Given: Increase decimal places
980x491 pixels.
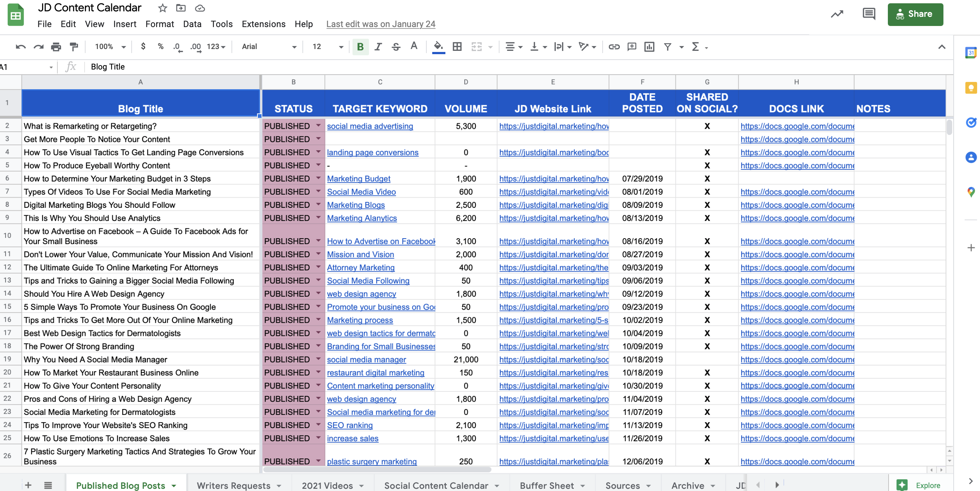Looking at the screenshot, I should pos(196,47).
